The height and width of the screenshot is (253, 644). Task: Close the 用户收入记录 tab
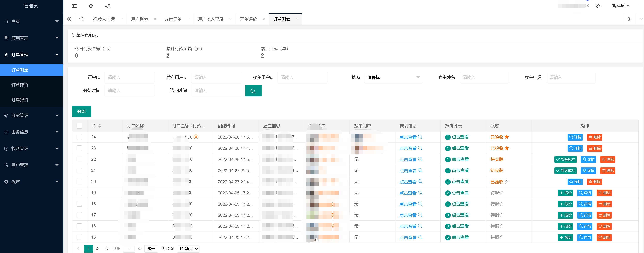click(230, 19)
